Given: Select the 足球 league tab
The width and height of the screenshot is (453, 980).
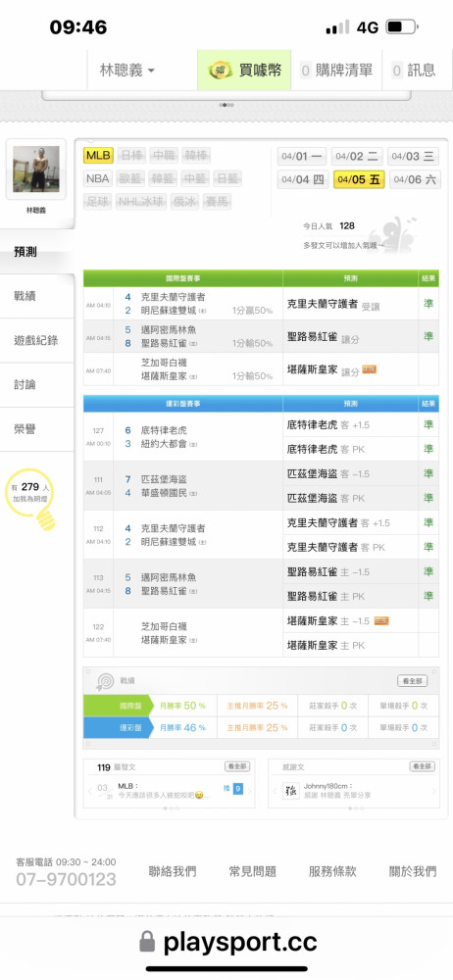Looking at the screenshot, I should click(98, 202).
